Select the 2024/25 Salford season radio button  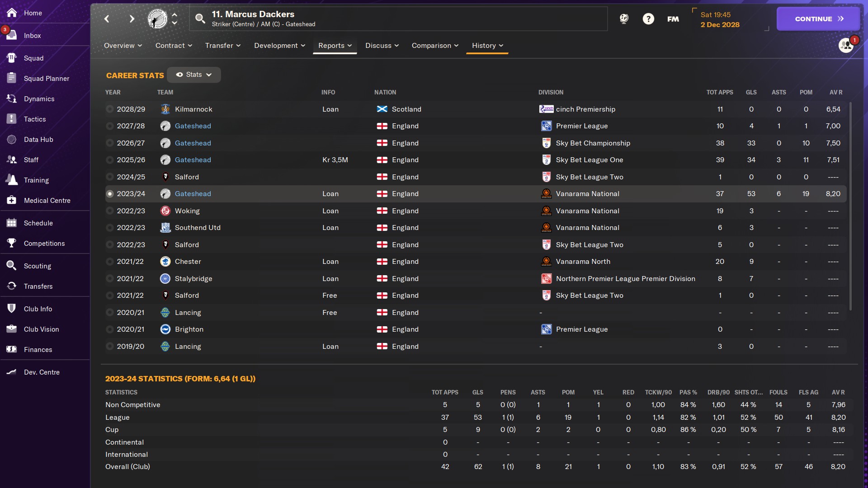109,177
